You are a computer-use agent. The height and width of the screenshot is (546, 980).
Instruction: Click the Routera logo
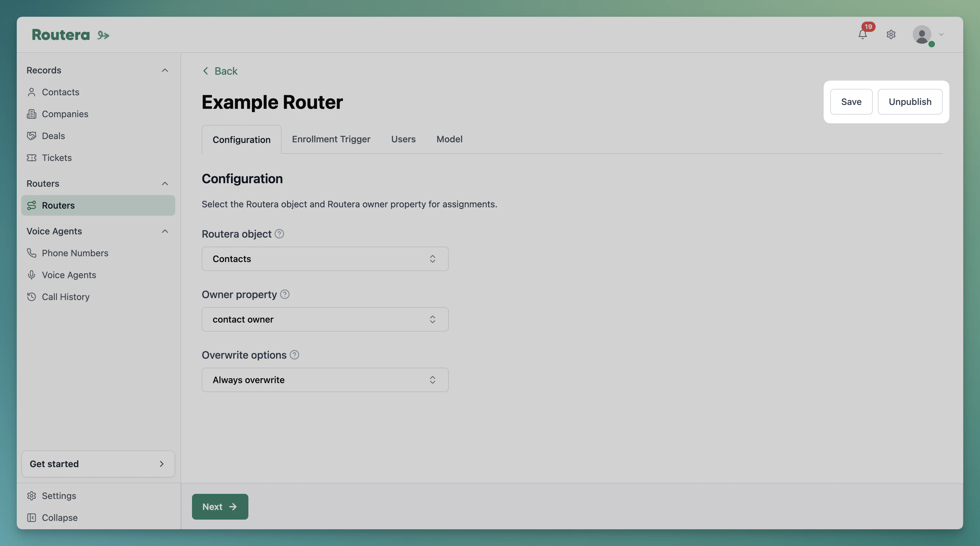coord(70,35)
